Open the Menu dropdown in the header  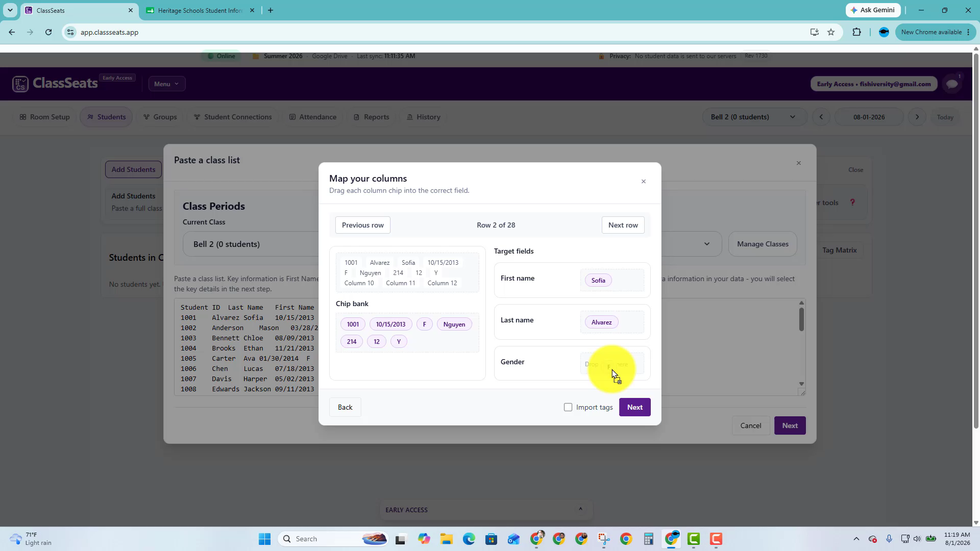click(x=167, y=84)
